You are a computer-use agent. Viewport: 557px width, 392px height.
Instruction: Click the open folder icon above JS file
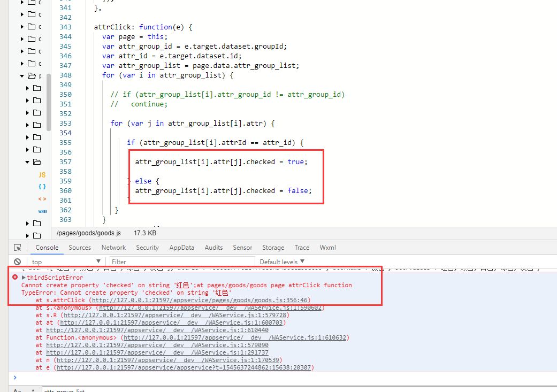pos(37,162)
